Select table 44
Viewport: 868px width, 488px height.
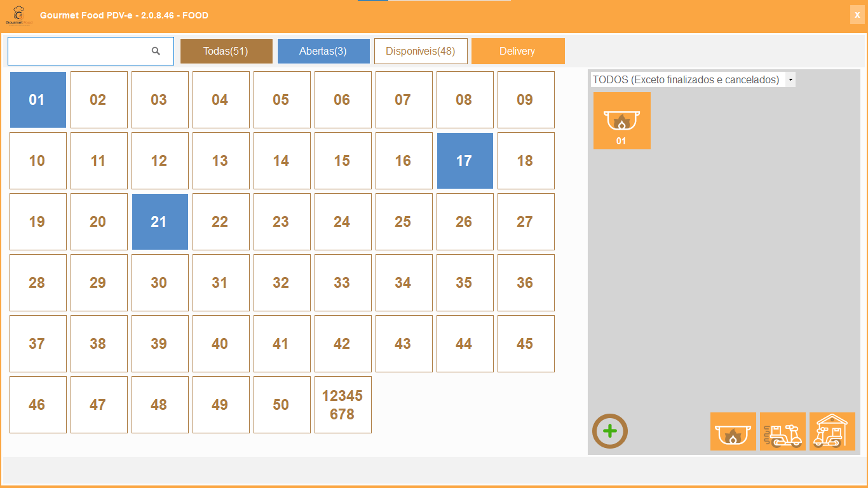pos(465,344)
